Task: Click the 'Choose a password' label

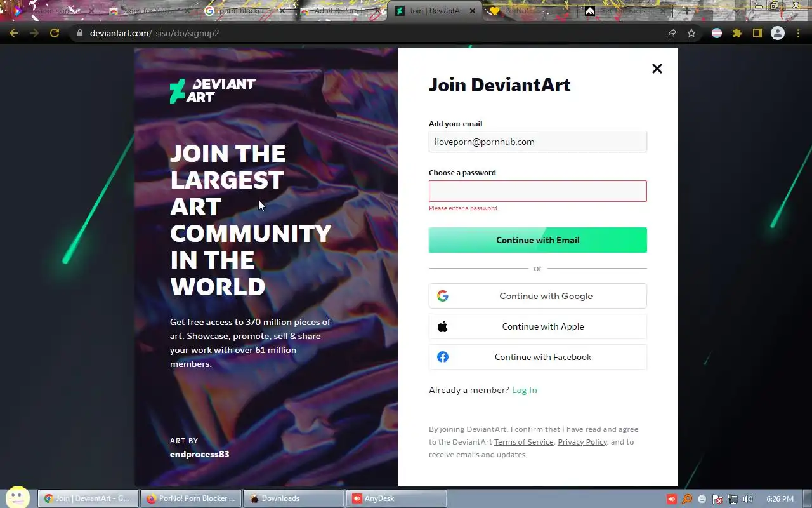Action: [462, 173]
